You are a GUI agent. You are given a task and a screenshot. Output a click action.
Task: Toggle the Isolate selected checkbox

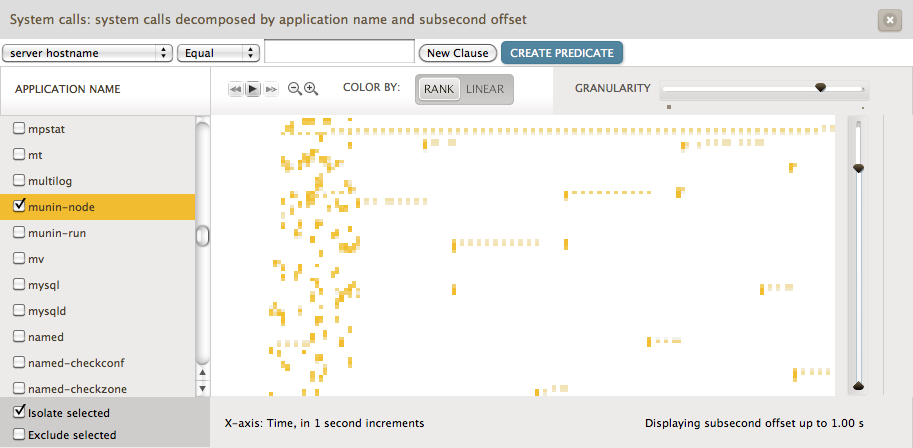(19, 412)
